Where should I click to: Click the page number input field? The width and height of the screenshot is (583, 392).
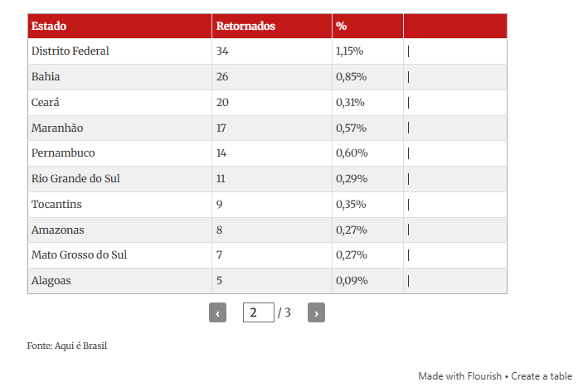[x=258, y=312]
